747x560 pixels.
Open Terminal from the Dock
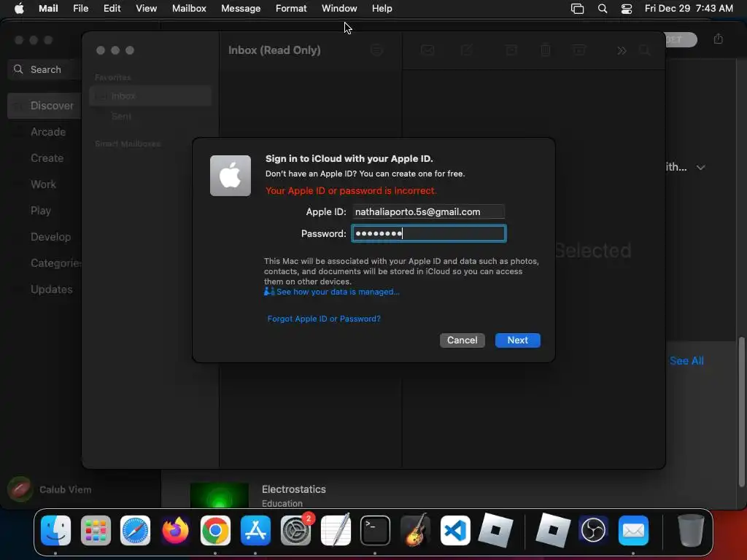(x=376, y=530)
